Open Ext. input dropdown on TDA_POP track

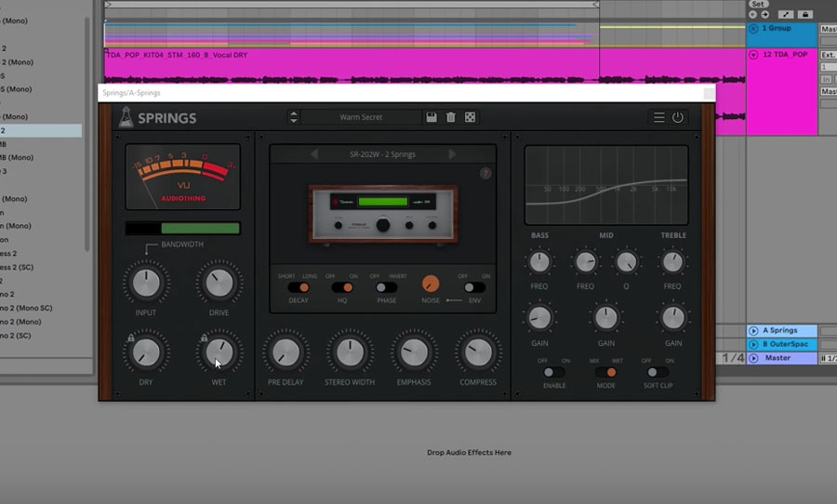click(829, 55)
